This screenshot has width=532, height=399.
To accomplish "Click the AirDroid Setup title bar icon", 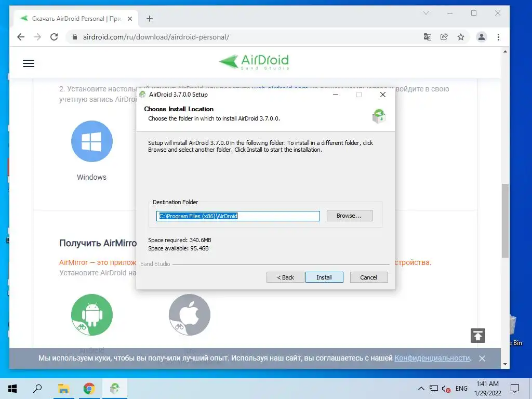I will point(142,95).
